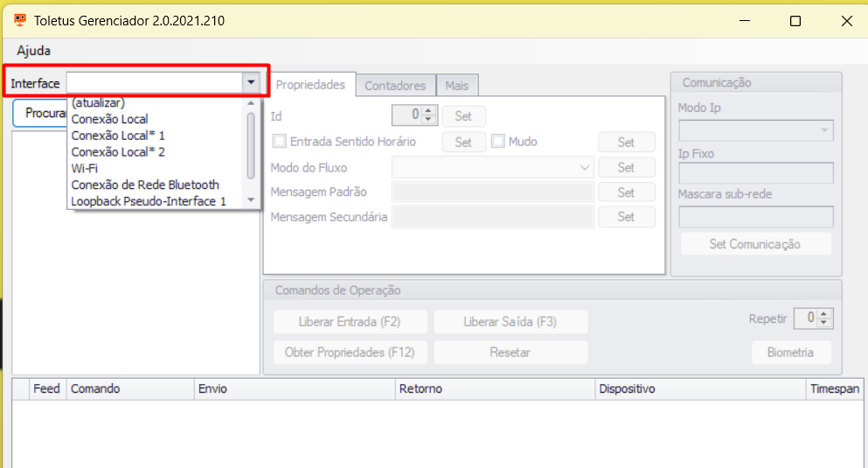Image resolution: width=868 pixels, height=468 pixels.
Task: Click the Retorno column header
Action: point(495,388)
